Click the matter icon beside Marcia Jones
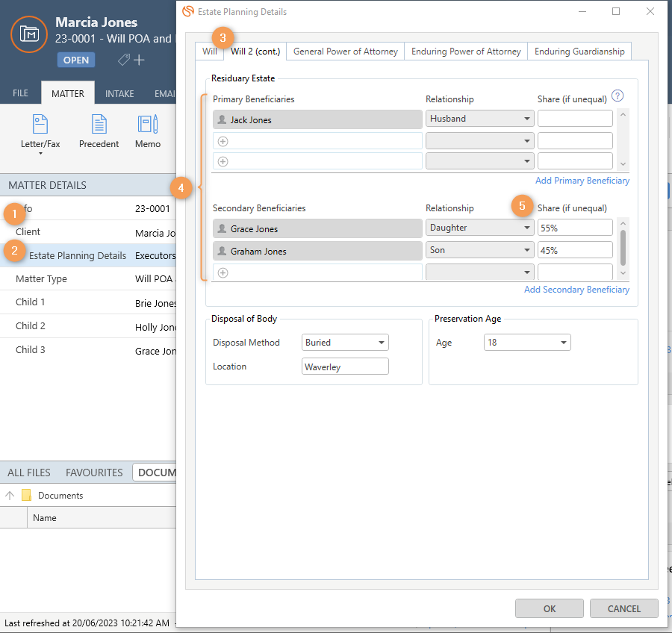The height and width of the screenshot is (633, 672). 29,34
